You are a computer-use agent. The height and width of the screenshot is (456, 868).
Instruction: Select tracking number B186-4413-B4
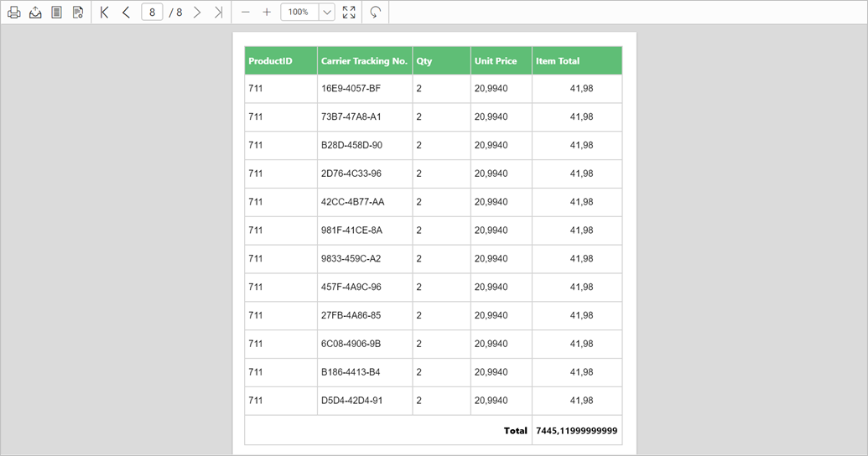pyautogui.click(x=351, y=372)
